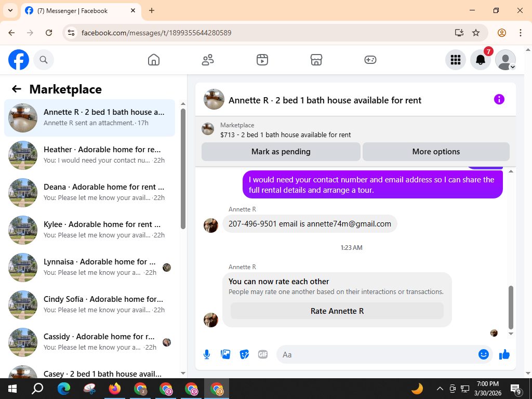Open notifications bell with 7 badge
The image size is (532, 399).
point(481,60)
